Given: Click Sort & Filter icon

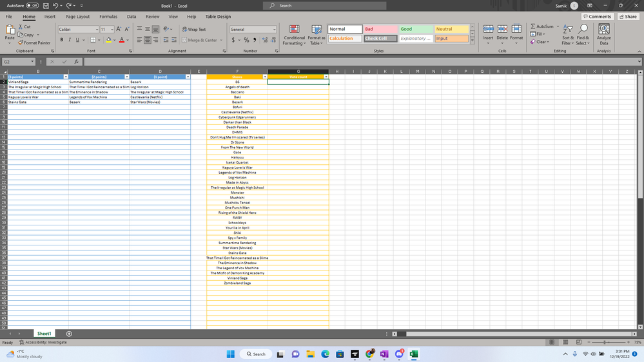Looking at the screenshot, I should click(x=567, y=29).
